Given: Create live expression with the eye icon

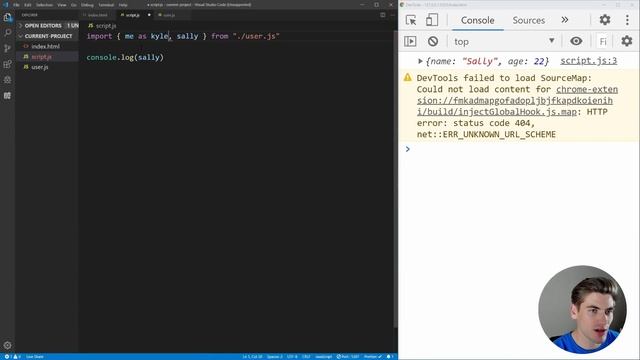Looking at the screenshot, I should click(576, 41).
